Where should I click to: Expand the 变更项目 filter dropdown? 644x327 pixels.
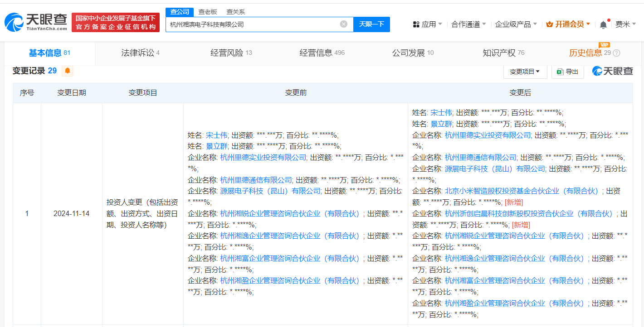pos(525,72)
